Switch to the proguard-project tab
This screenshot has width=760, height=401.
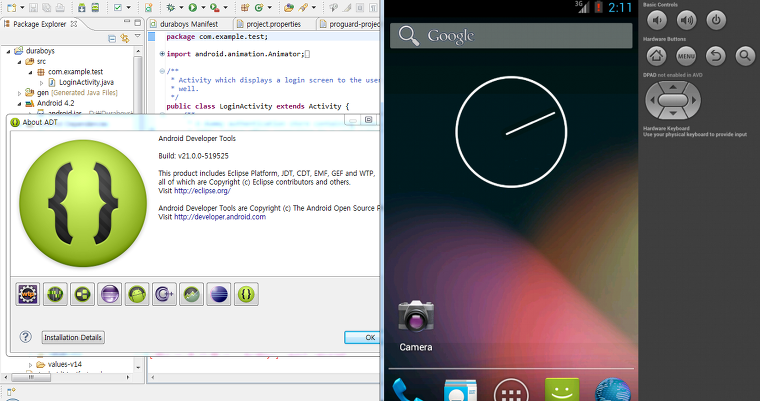tap(349, 24)
